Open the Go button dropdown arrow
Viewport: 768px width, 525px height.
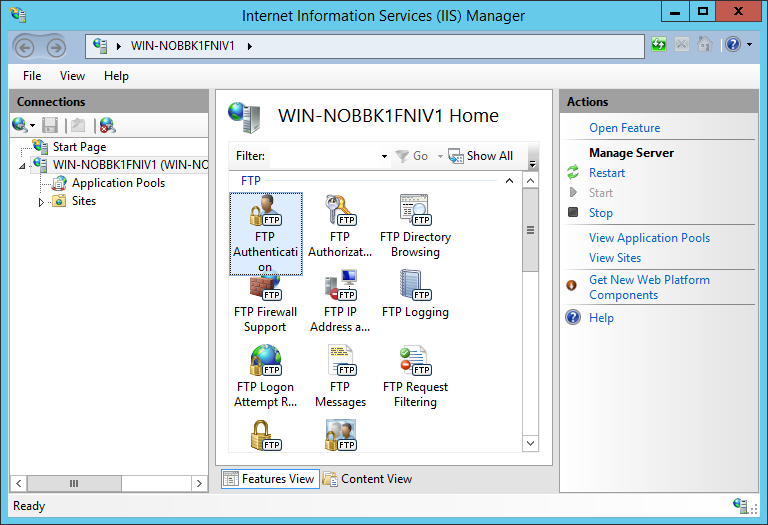[440, 156]
